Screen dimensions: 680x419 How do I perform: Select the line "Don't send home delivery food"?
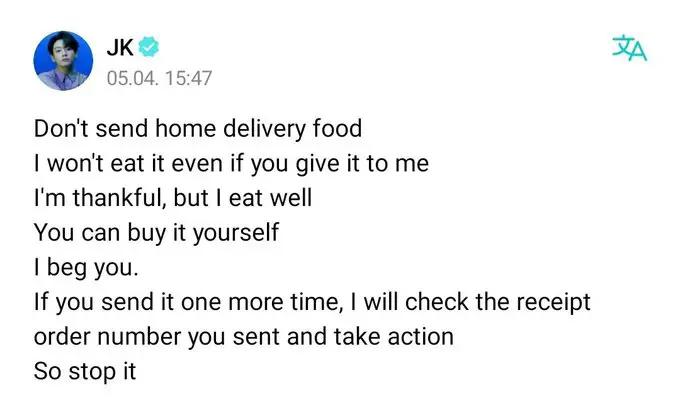pyautogui.click(x=198, y=129)
